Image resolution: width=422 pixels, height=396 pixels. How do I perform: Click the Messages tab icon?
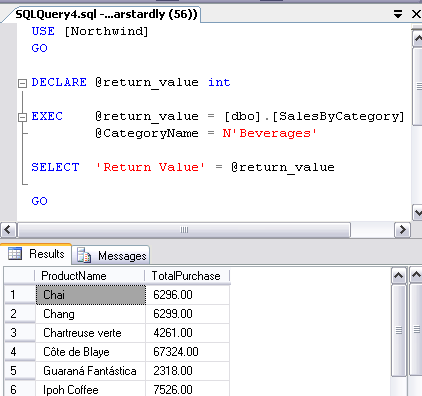[x=84, y=255]
